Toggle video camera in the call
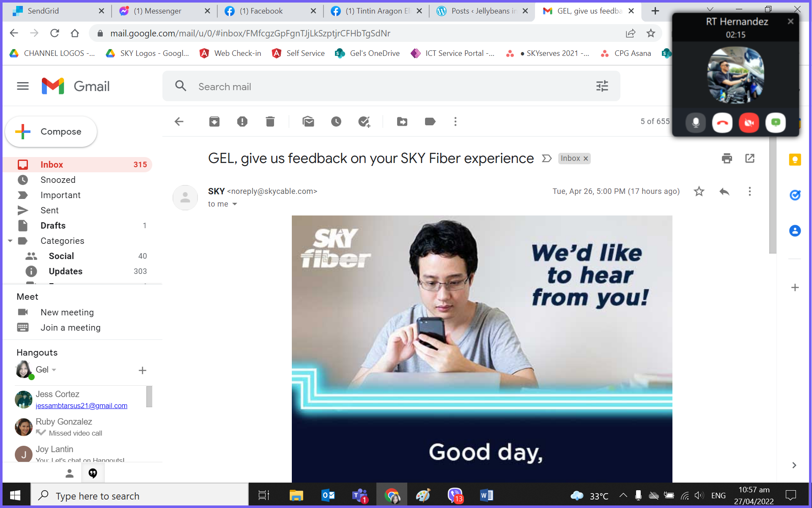This screenshot has height=508, width=812. click(x=749, y=123)
